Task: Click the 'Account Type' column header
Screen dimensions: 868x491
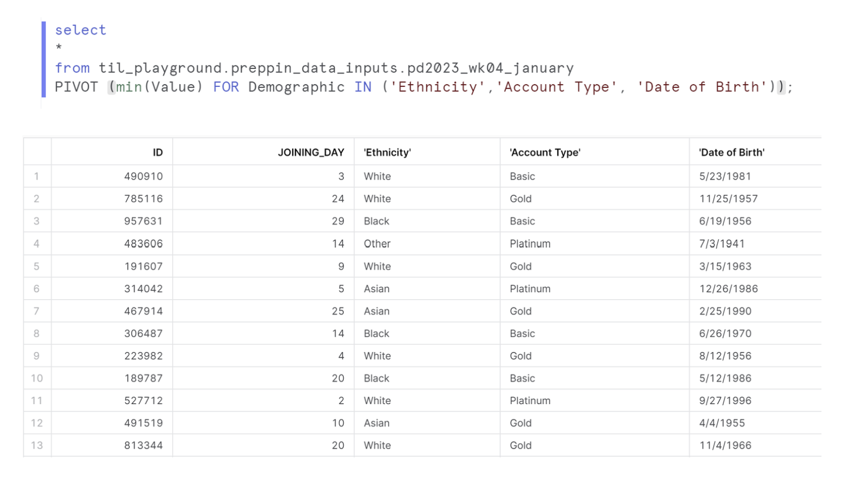Action: (544, 152)
